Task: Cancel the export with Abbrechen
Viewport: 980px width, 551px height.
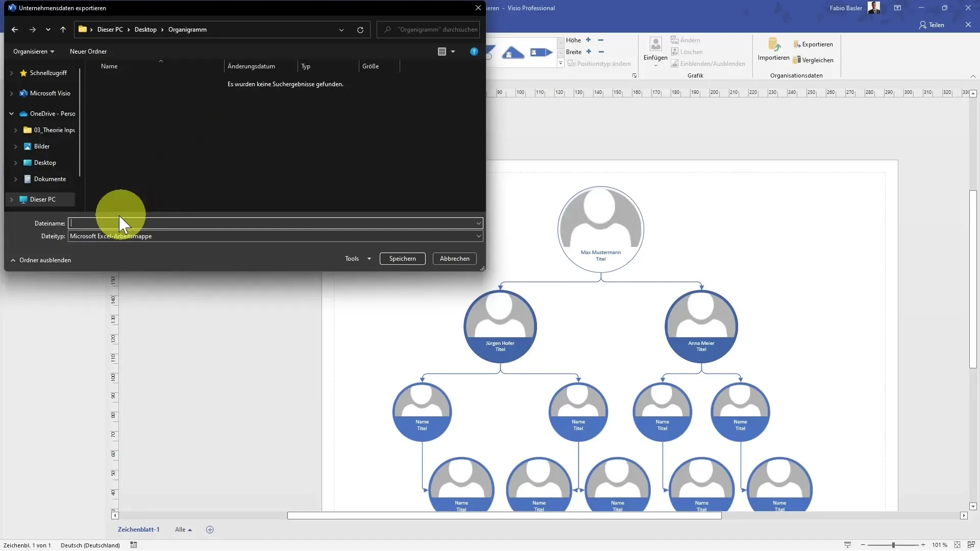Action: [455, 259]
